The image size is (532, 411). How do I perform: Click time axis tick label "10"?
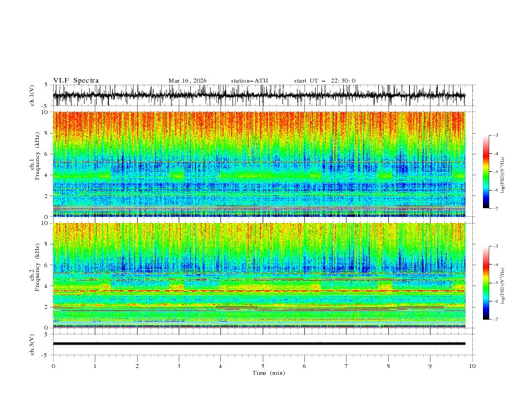pyautogui.click(x=472, y=366)
